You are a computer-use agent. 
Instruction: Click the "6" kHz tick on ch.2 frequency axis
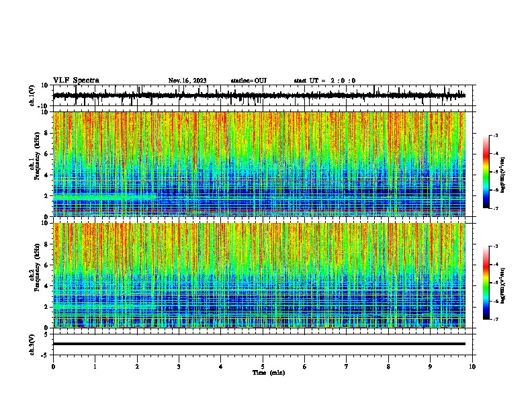46,265
